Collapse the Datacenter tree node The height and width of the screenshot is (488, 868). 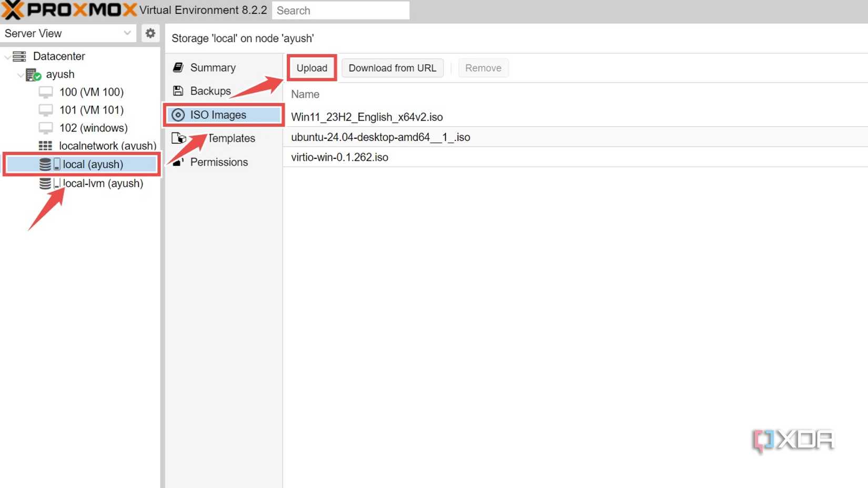[7, 56]
